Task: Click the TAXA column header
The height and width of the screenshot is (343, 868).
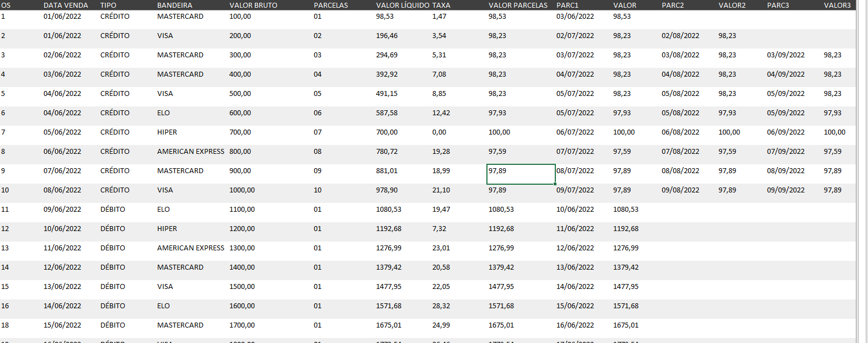Action: (x=441, y=5)
